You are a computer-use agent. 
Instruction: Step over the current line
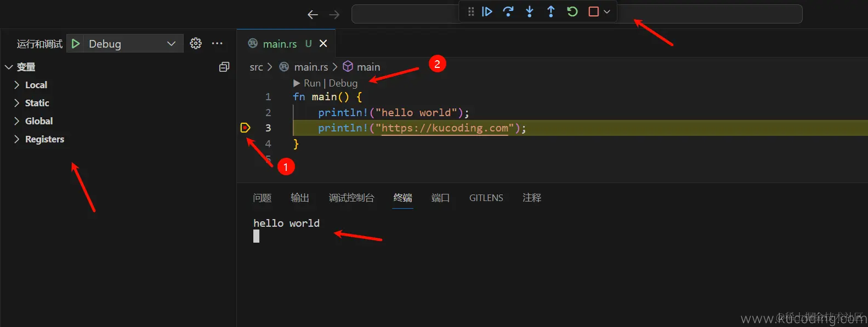508,12
